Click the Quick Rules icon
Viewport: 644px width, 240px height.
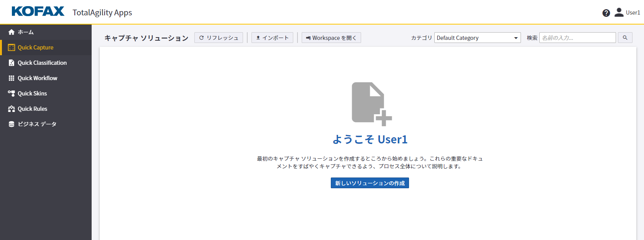[11, 109]
